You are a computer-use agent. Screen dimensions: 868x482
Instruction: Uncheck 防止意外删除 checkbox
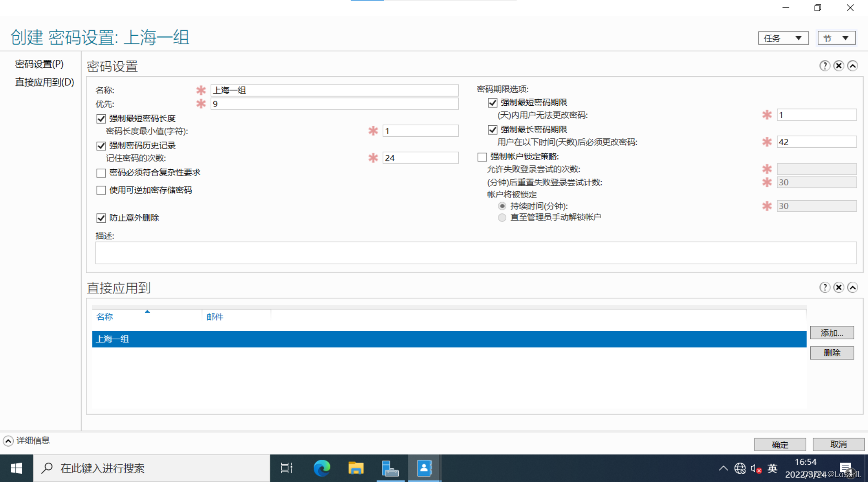pos(101,218)
